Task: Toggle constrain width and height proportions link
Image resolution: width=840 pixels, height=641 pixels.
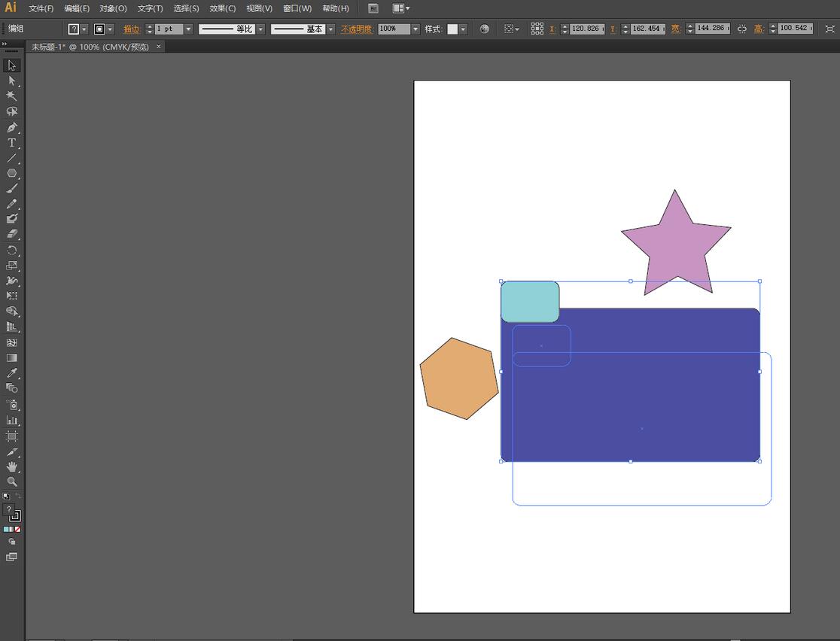Action: click(742, 29)
